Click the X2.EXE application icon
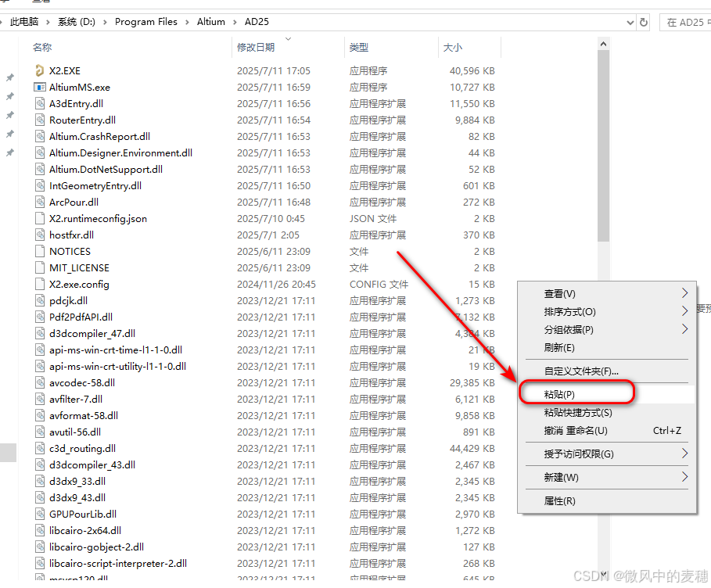711x588 pixels. point(40,70)
